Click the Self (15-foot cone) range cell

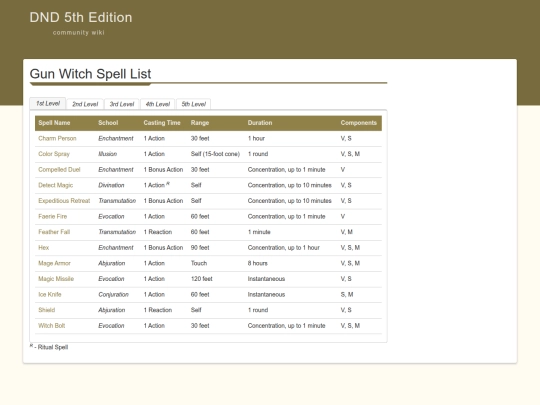[x=215, y=154]
